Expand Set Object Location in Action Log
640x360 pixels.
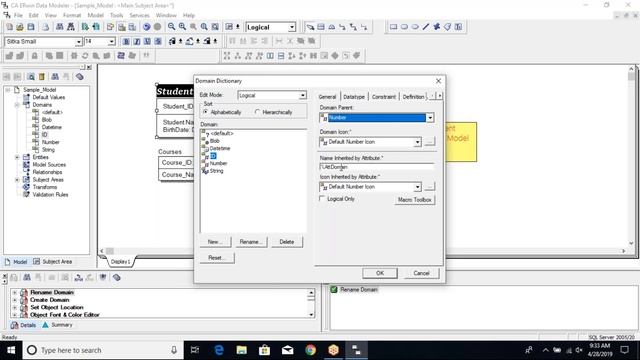click(15, 307)
